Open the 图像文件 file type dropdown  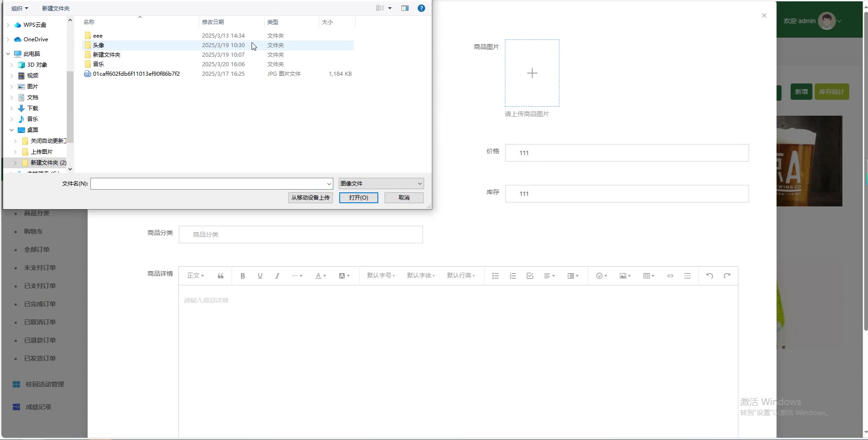[x=381, y=184]
